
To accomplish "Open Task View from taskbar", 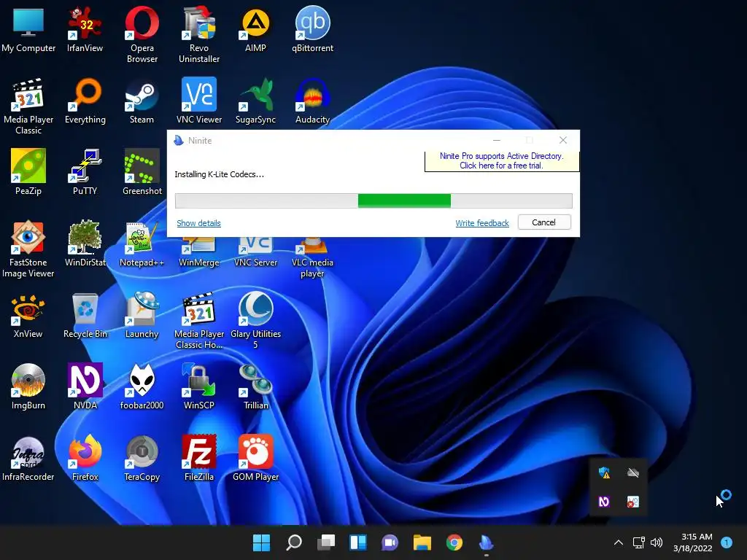I will click(x=326, y=542).
